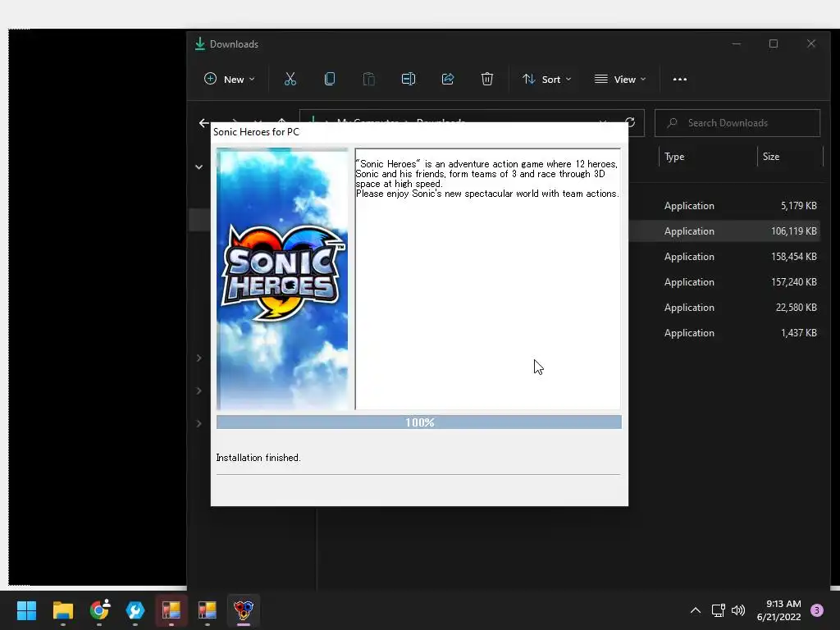This screenshot has height=630, width=840.
Task: Click the Installation finished status text
Action: click(x=258, y=458)
